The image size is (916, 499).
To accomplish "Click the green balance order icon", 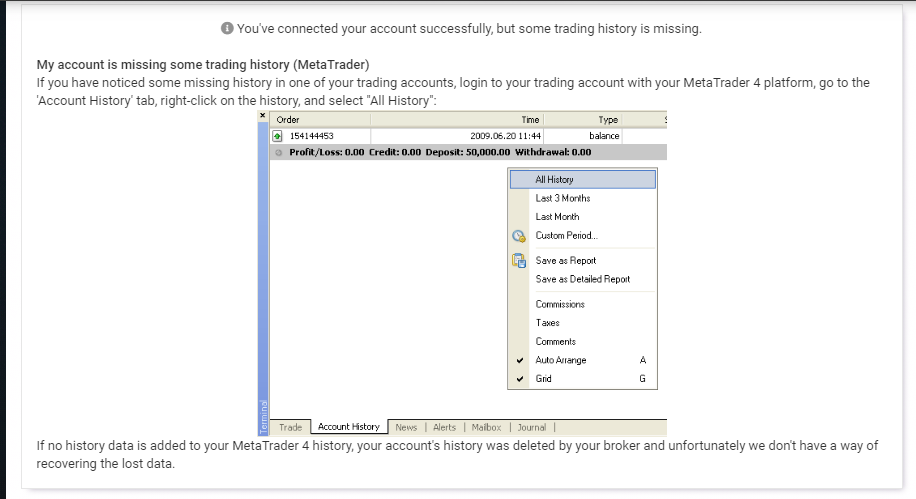I will (277, 136).
